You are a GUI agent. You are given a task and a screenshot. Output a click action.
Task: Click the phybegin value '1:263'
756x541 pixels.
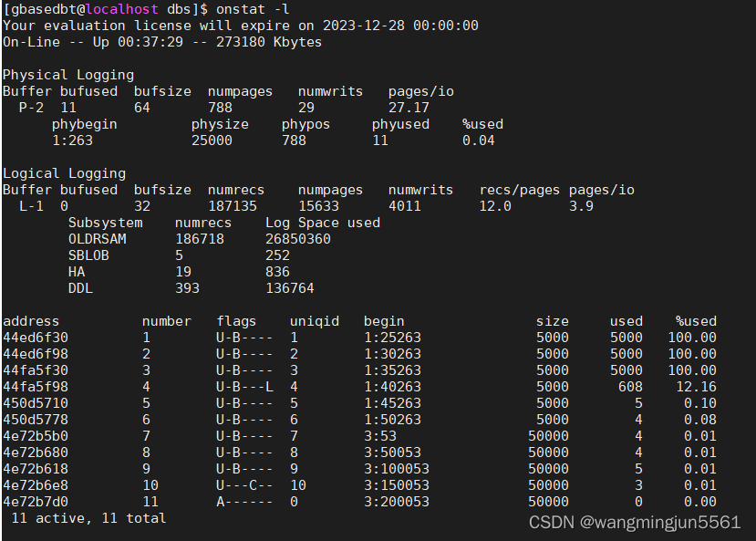point(72,140)
